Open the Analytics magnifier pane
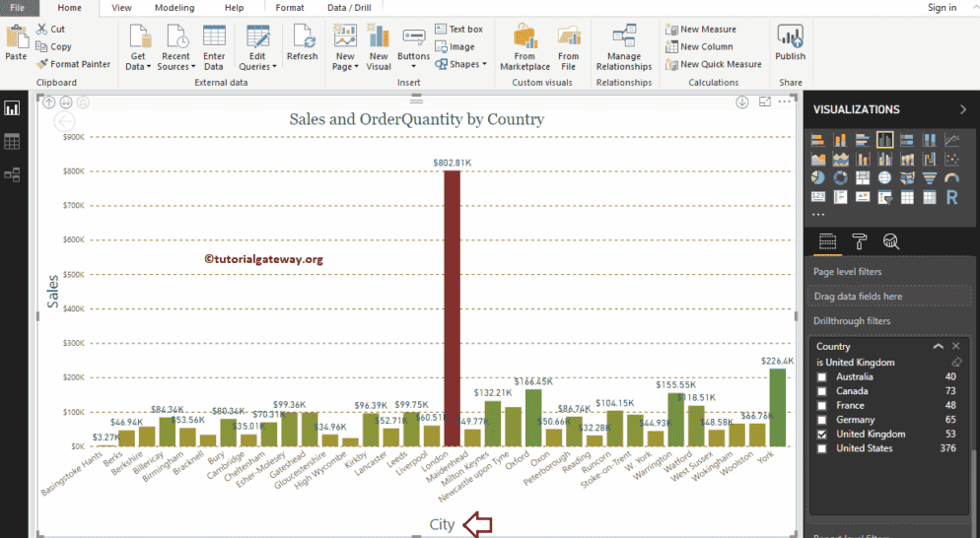The height and width of the screenshot is (538, 980). [x=890, y=241]
